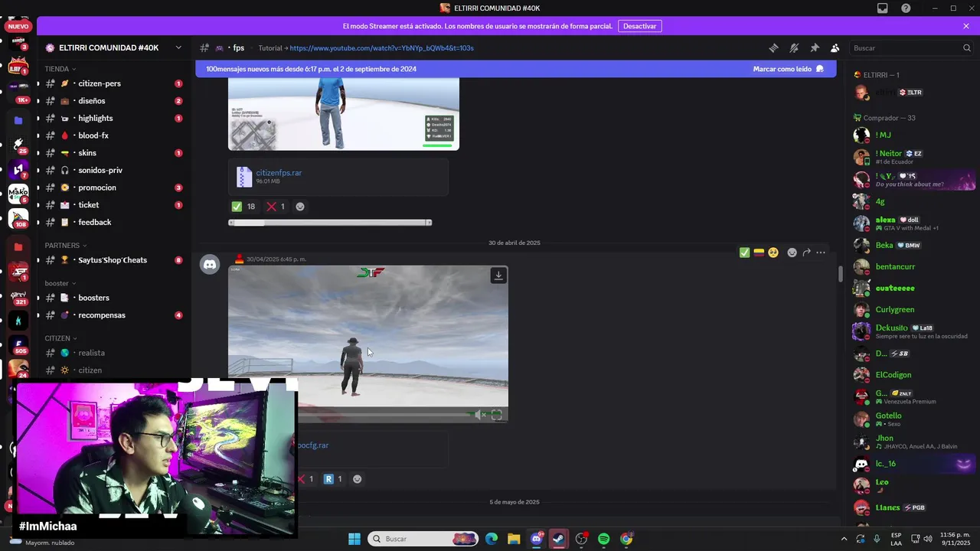React with green checkmark on hovered message
This screenshot has width=980, height=551.
744,253
